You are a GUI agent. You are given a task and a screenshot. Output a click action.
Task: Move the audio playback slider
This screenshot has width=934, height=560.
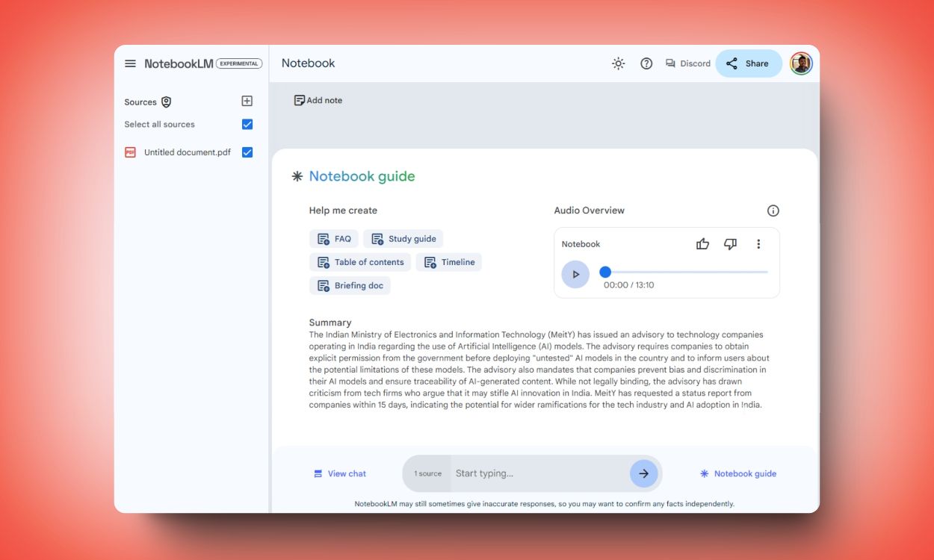pos(605,272)
